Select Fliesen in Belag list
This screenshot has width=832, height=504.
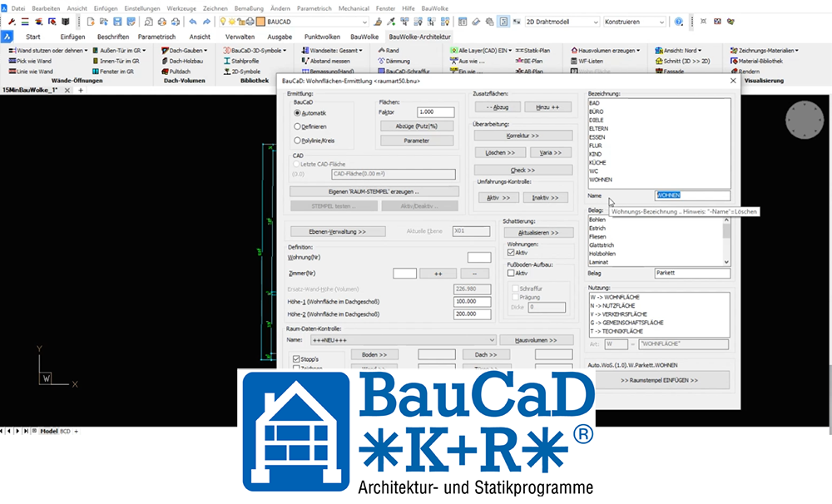[x=597, y=237]
